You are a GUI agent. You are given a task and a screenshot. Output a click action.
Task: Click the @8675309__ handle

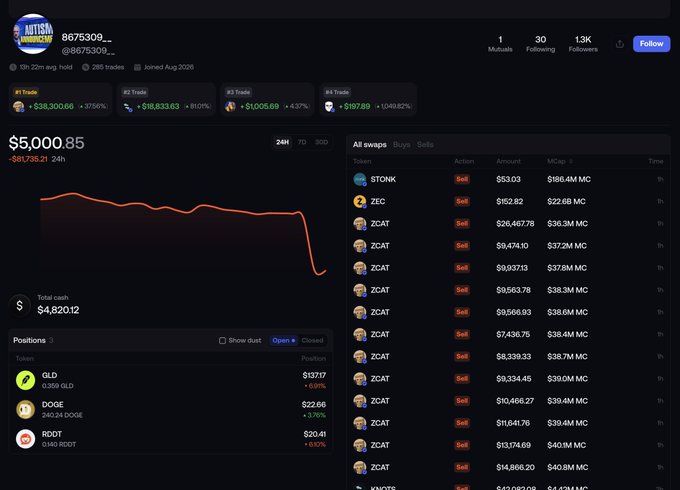coord(88,51)
